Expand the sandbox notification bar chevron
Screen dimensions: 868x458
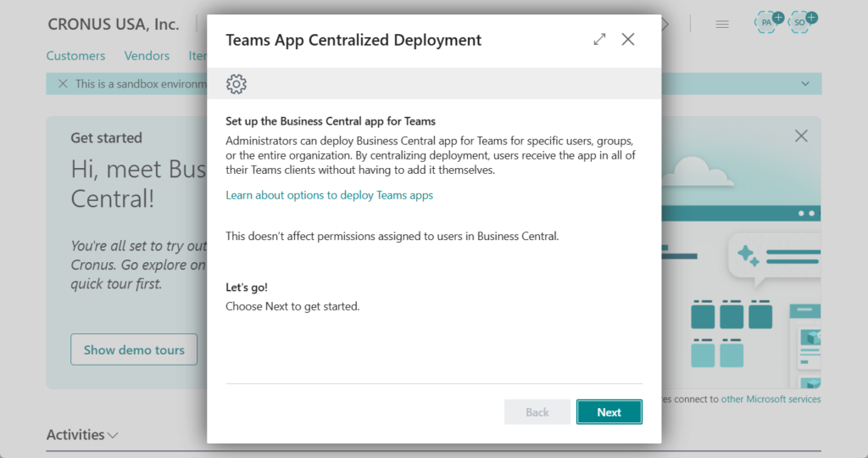(x=804, y=83)
